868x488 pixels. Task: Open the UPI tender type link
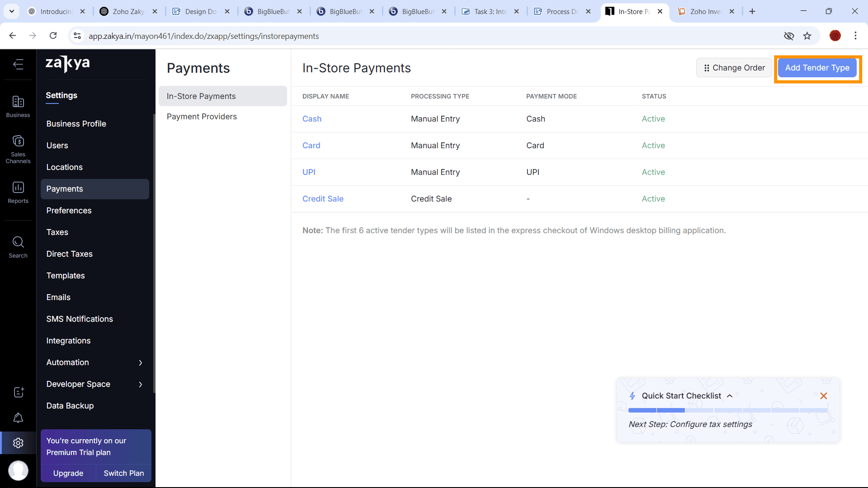coord(309,172)
